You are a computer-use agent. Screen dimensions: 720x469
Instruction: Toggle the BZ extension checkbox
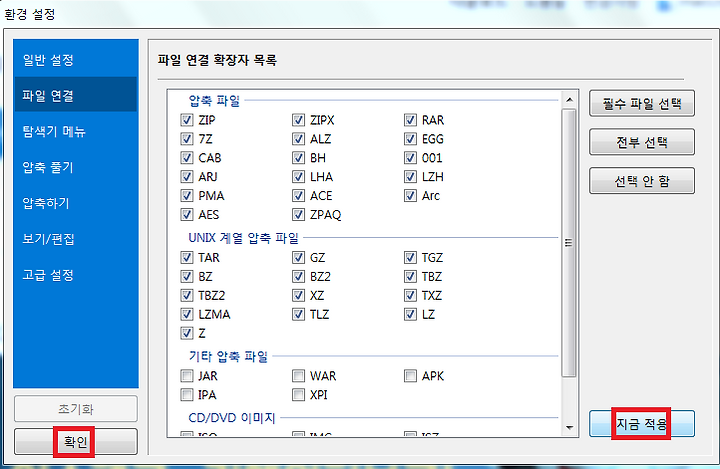coord(186,277)
